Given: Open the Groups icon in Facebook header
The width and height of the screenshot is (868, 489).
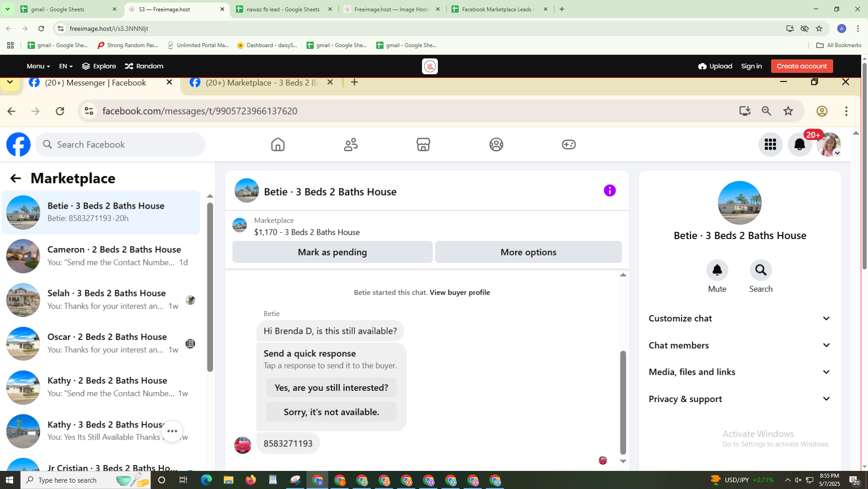Looking at the screenshot, I should (x=496, y=144).
